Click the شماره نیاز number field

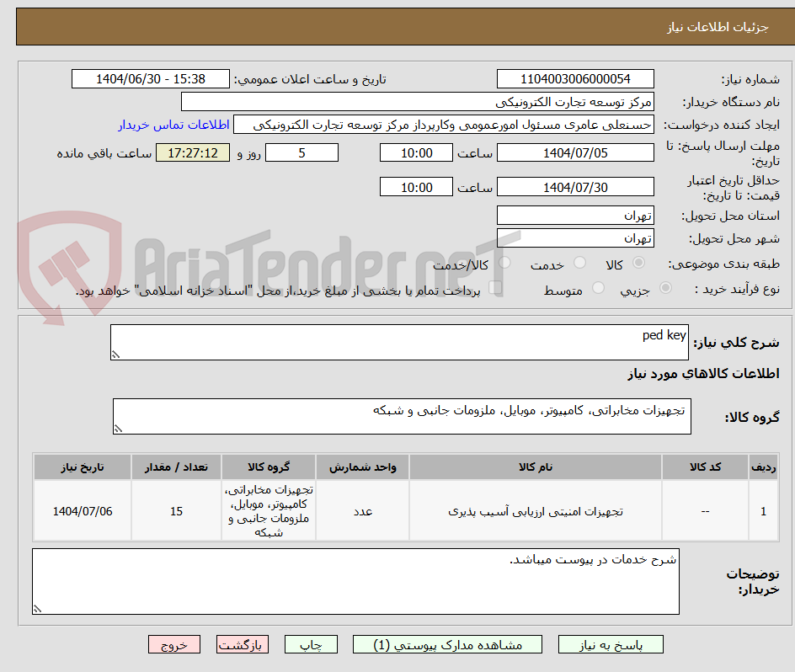click(x=575, y=78)
